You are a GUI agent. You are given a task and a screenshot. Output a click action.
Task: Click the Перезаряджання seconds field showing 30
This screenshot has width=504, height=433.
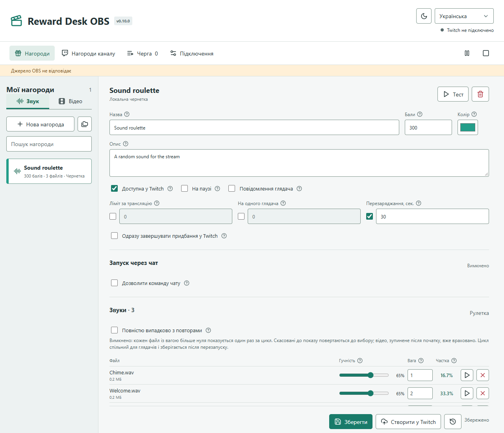[432, 216]
